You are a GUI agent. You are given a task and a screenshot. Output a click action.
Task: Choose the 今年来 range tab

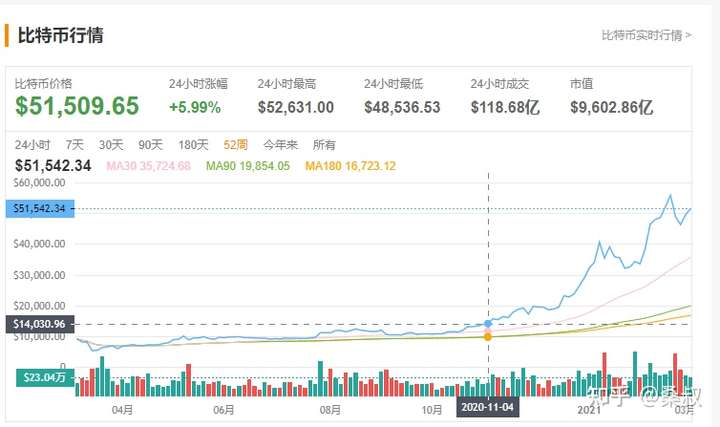click(280, 145)
